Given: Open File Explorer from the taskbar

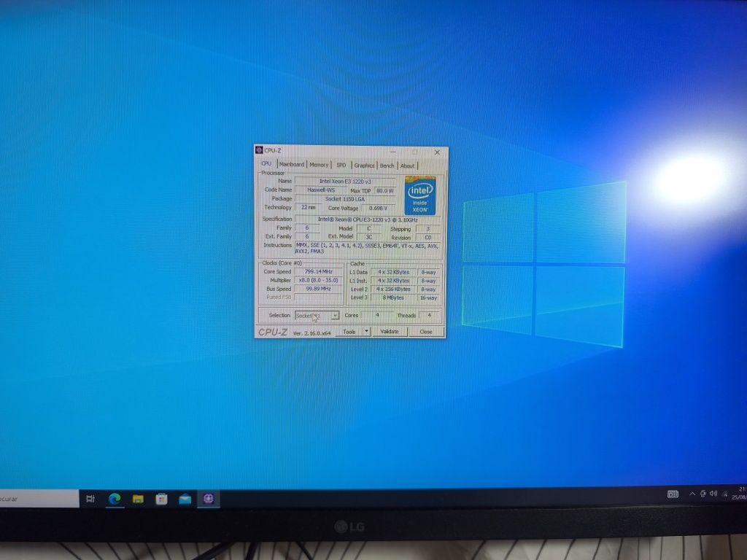Looking at the screenshot, I should point(138,499).
